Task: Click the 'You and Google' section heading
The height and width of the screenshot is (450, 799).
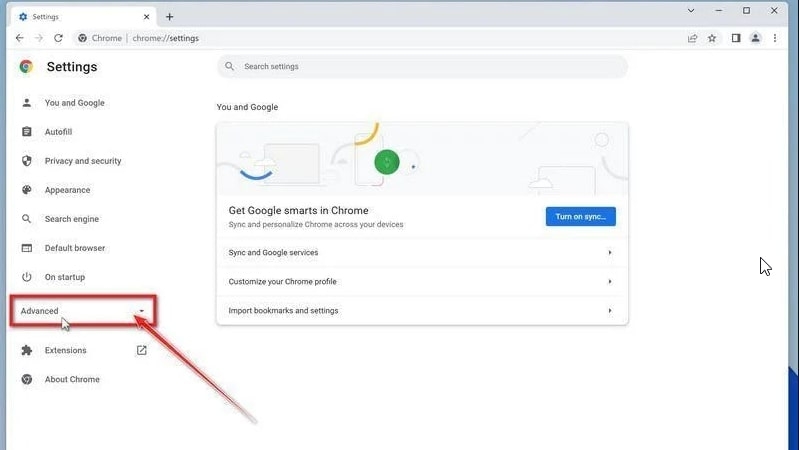Action: tap(247, 107)
